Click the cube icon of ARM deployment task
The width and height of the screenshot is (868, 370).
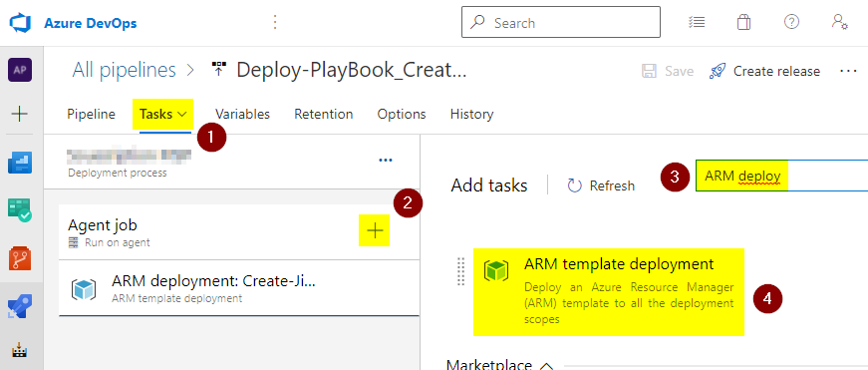[83, 289]
